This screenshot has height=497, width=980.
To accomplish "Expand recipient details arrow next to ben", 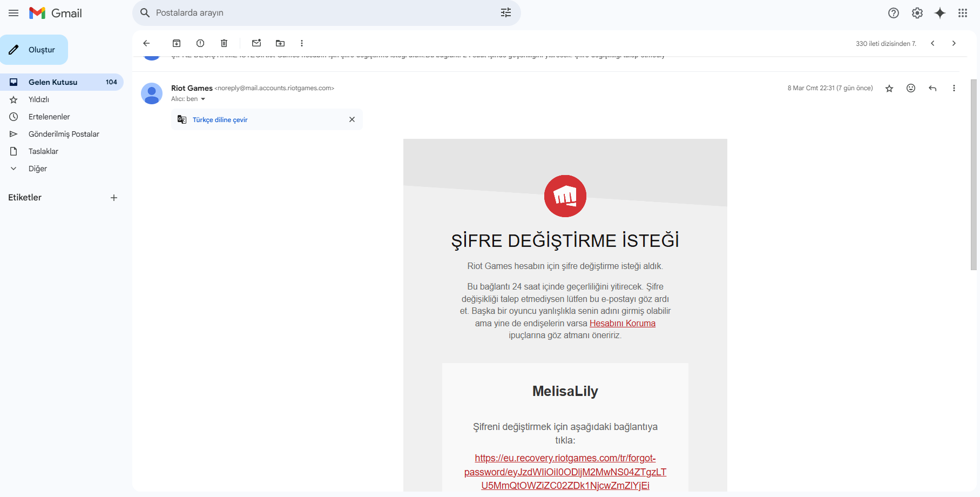I will click(203, 99).
